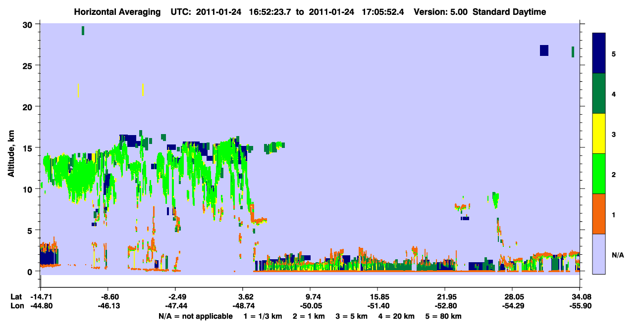The height and width of the screenshot is (330, 644).
Task: Click the y-axis tick label 20
Action: click(28, 107)
